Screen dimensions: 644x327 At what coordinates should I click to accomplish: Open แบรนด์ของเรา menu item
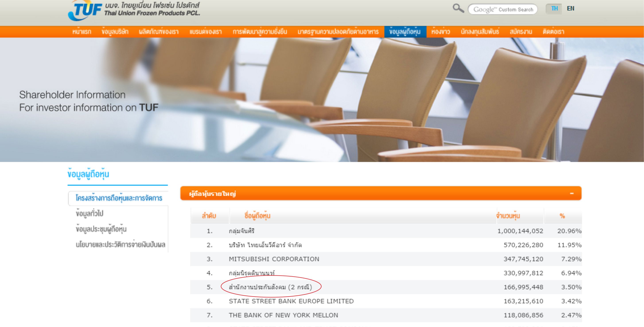click(x=206, y=32)
